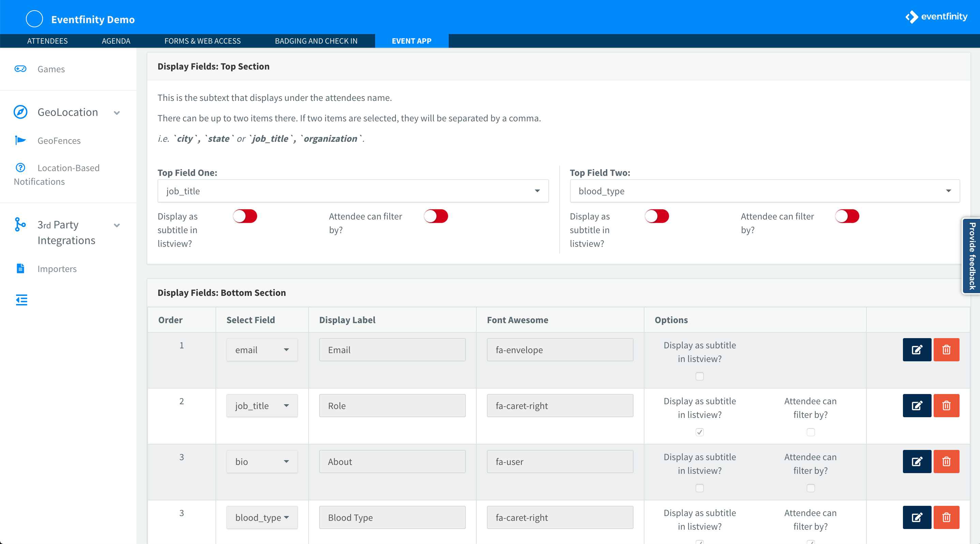Open 3rd Party Integrations link
Screen dimensions: 980x544
coord(66,232)
